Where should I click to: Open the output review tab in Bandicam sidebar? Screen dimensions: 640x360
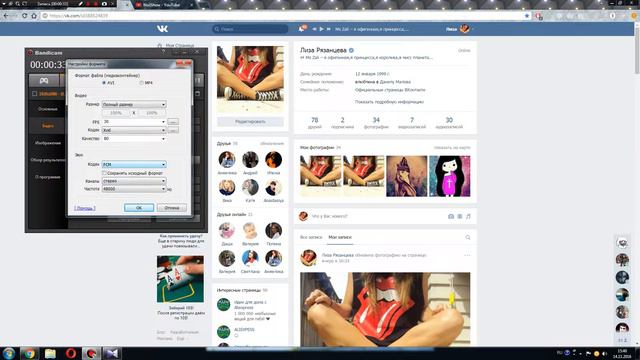[x=48, y=160]
